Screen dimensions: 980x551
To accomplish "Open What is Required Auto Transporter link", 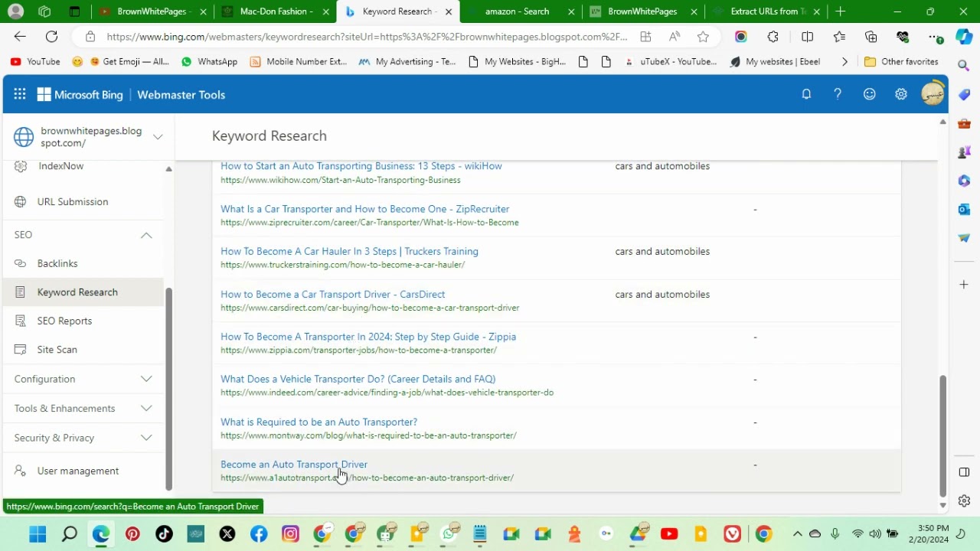I will (318, 422).
